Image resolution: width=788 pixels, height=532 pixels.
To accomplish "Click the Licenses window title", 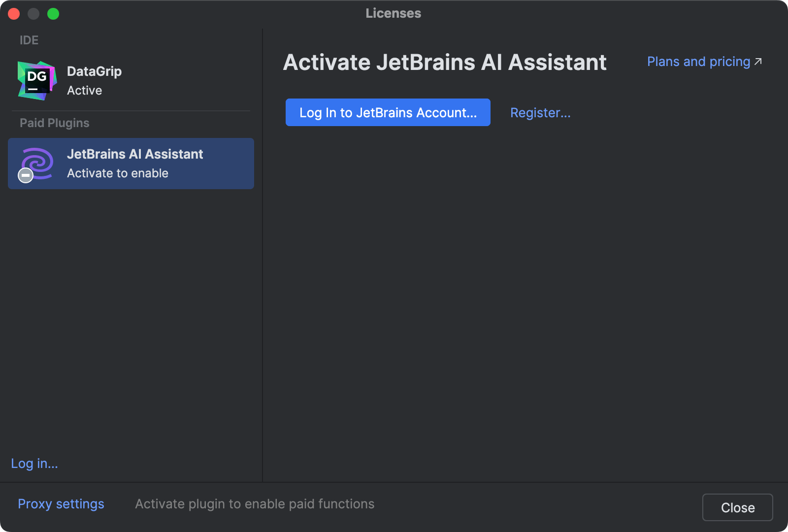I will tap(393, 13).
